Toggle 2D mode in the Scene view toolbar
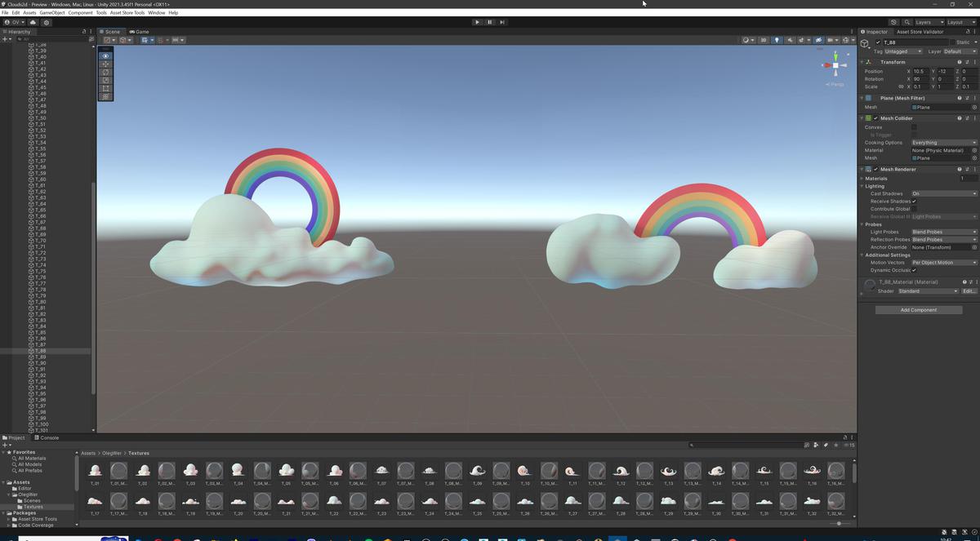 tap(763, 40)
